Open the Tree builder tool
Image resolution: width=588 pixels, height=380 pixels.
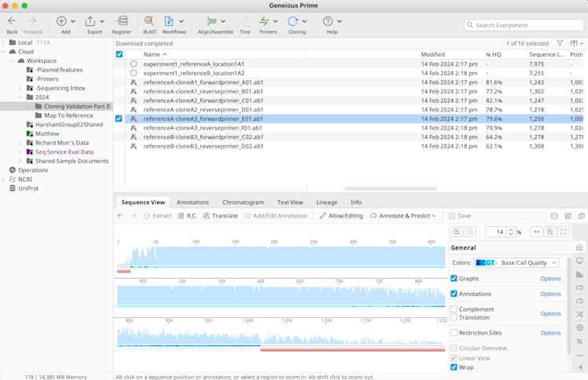click(x=245, y=22)
